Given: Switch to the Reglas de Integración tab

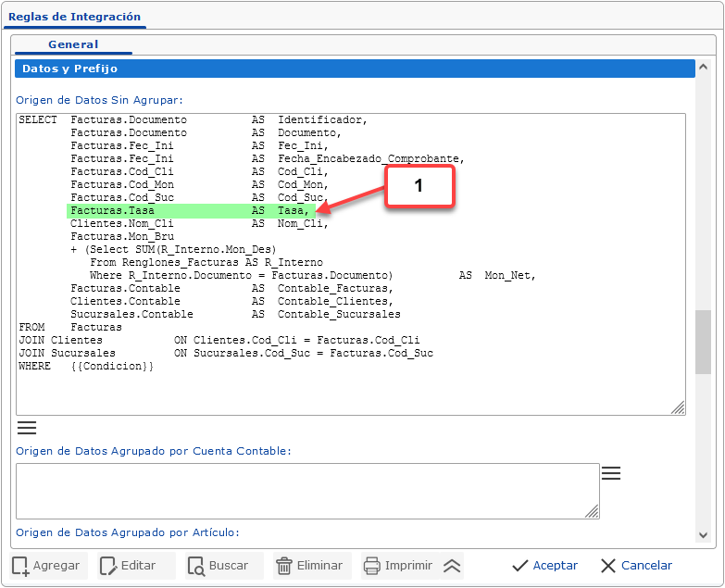Looking at the screenshot, I should point(74,17).
